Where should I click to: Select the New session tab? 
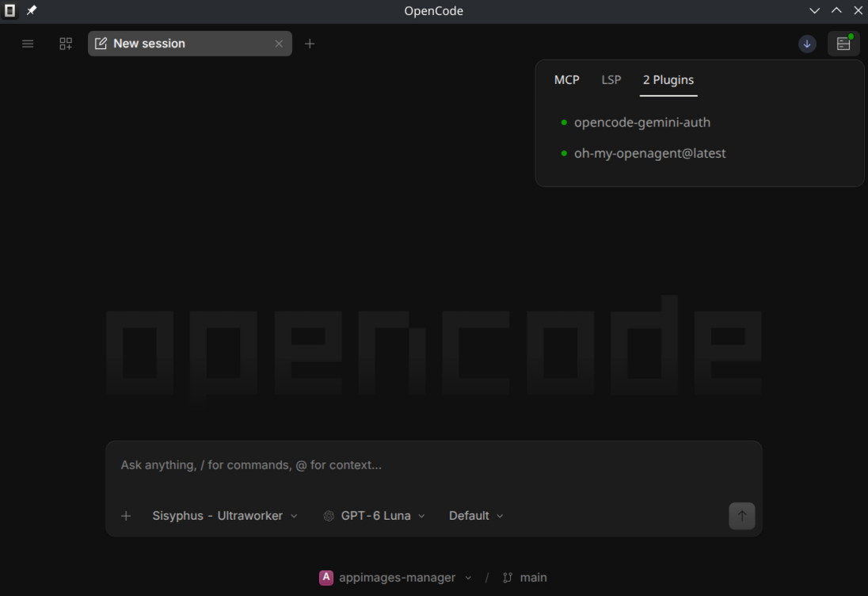pos(190,44)
